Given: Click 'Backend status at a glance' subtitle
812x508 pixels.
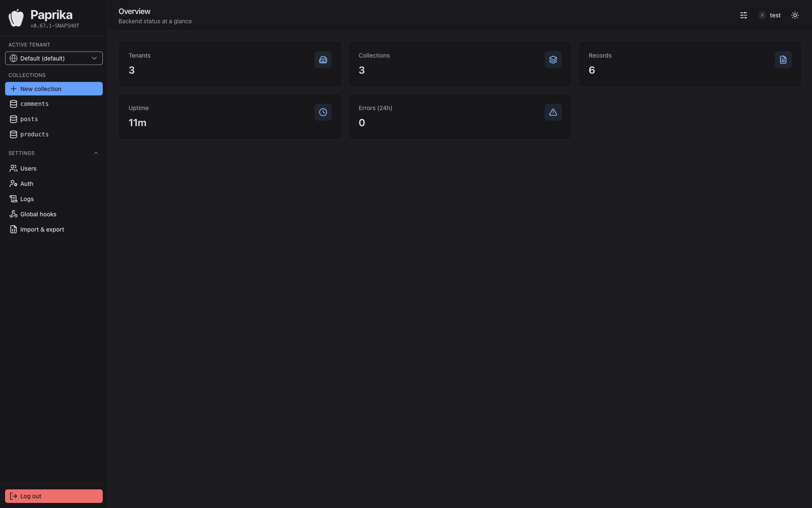Looking at the screenshot, I should coord(155,21).
